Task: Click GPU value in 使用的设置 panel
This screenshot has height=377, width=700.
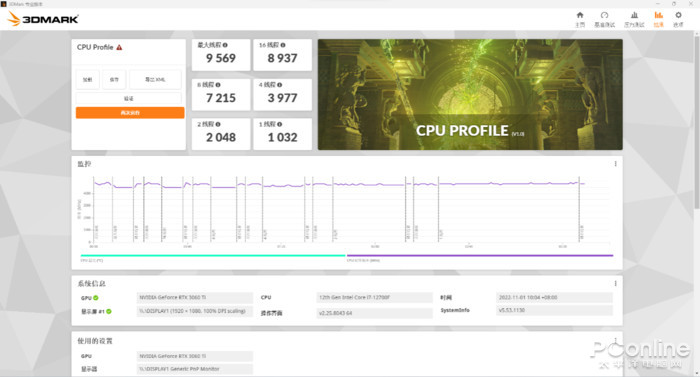Action: tap(195, 356)
